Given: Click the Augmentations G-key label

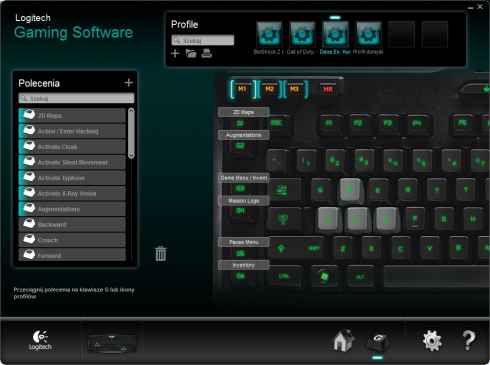Looking at the screenshot, I should [244, 135].
